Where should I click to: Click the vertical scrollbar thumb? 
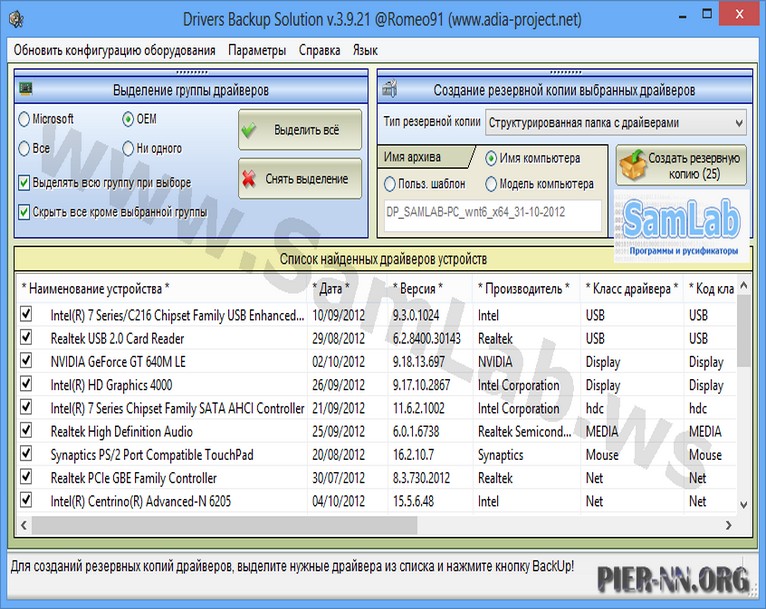tap(744, 331)
